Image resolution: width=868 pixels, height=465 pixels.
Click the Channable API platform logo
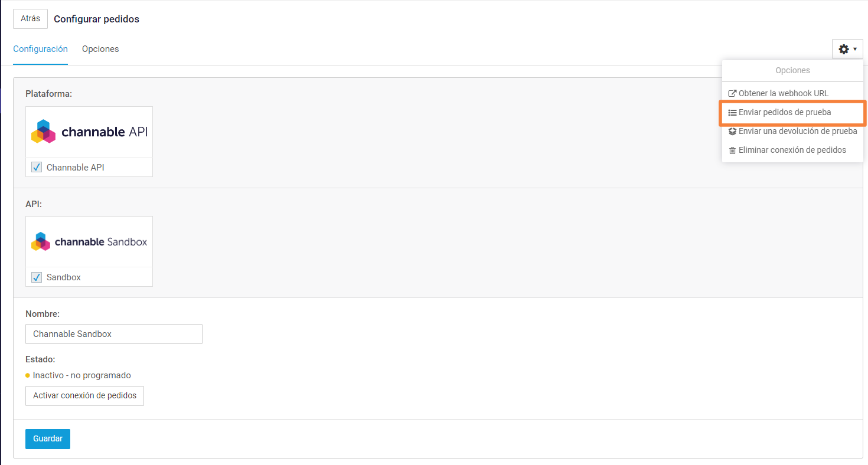click(89, 132)
